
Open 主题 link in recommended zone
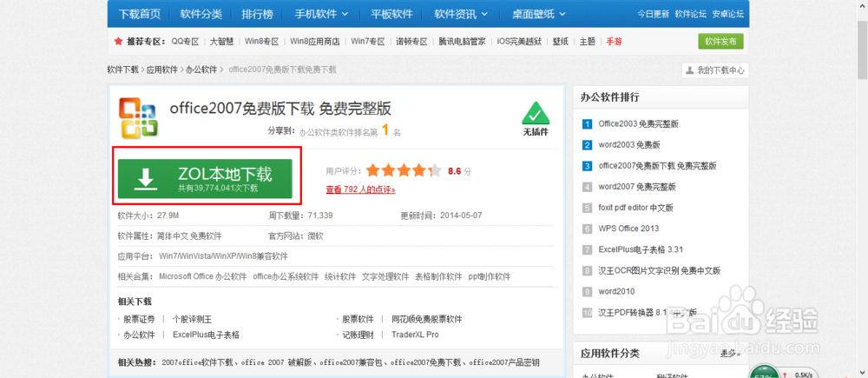pyautogui.click(x=588, y=42)
